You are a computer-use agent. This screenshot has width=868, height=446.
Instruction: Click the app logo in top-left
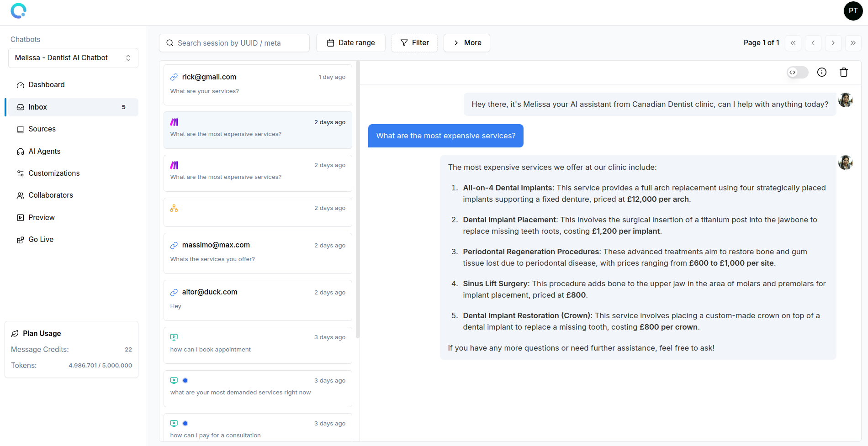point(19,10)
